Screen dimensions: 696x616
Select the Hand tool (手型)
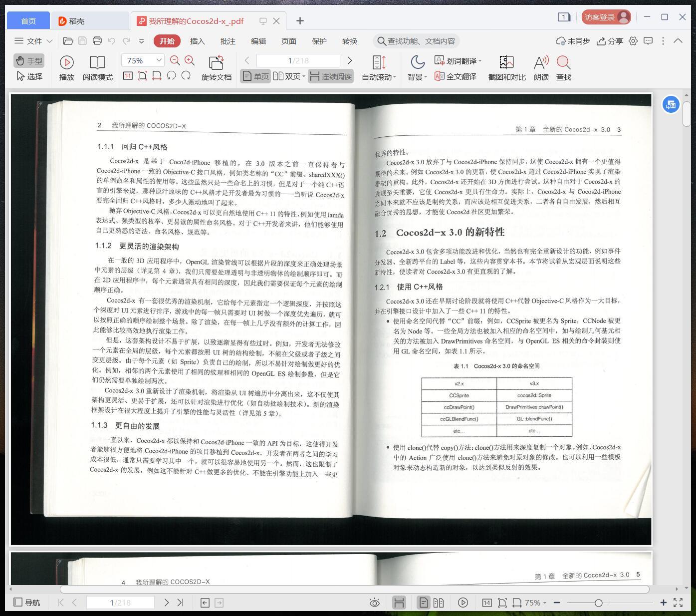click(29, 61)
